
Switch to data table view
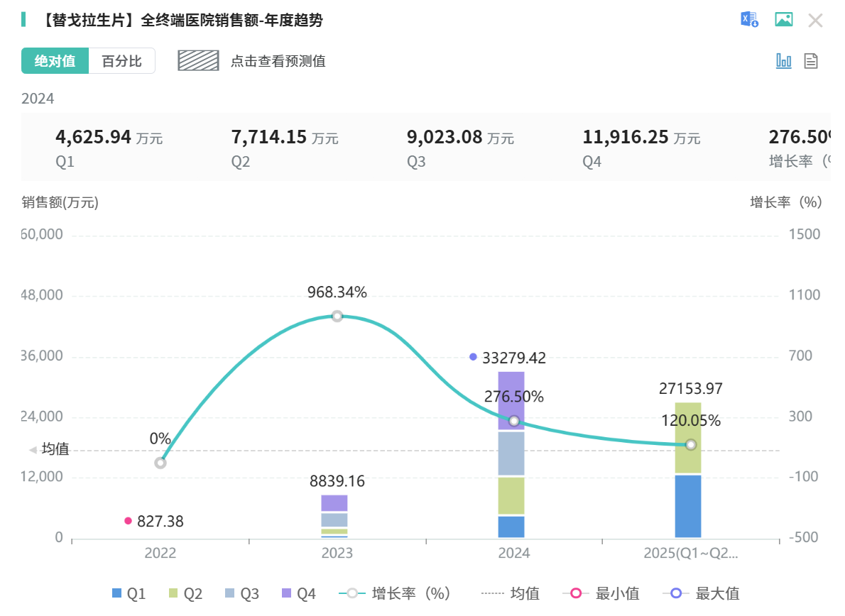click(x=811, y=61)
